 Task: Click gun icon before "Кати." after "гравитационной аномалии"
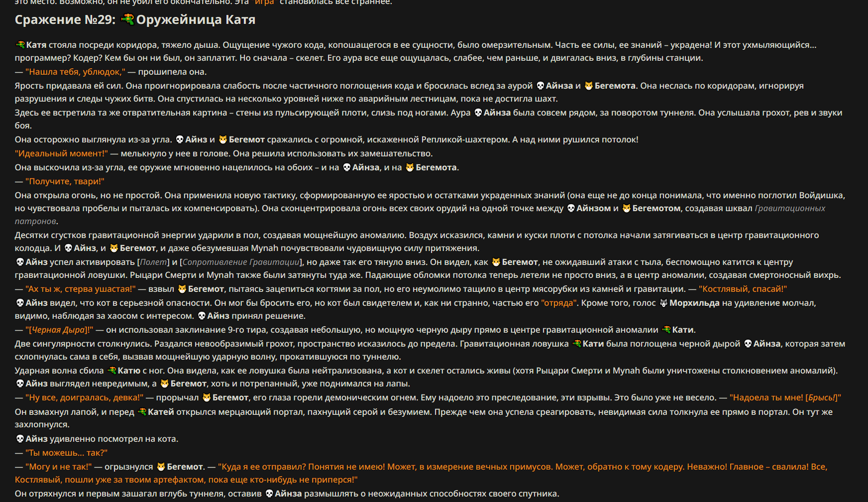click(x=666, y=330)
